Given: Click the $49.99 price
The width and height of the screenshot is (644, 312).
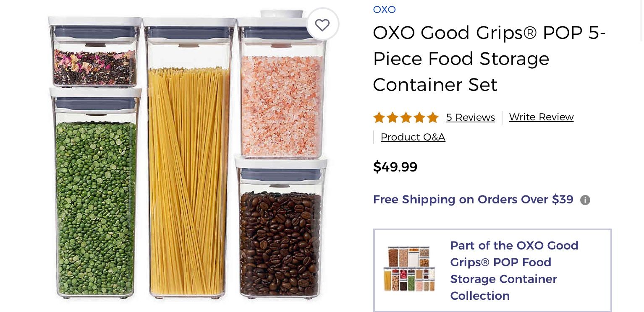Looking at the screenshot, I should point(395,167).
